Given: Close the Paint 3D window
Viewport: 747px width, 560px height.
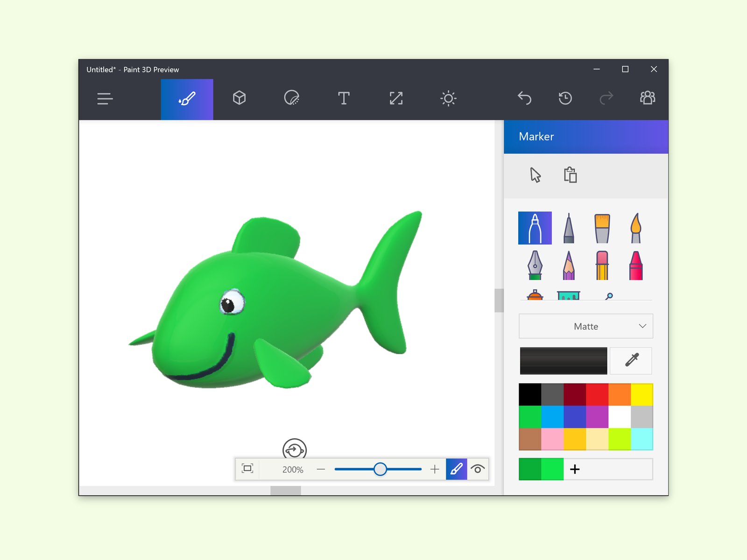Looking at the screenshot, I should click(654, 69).
